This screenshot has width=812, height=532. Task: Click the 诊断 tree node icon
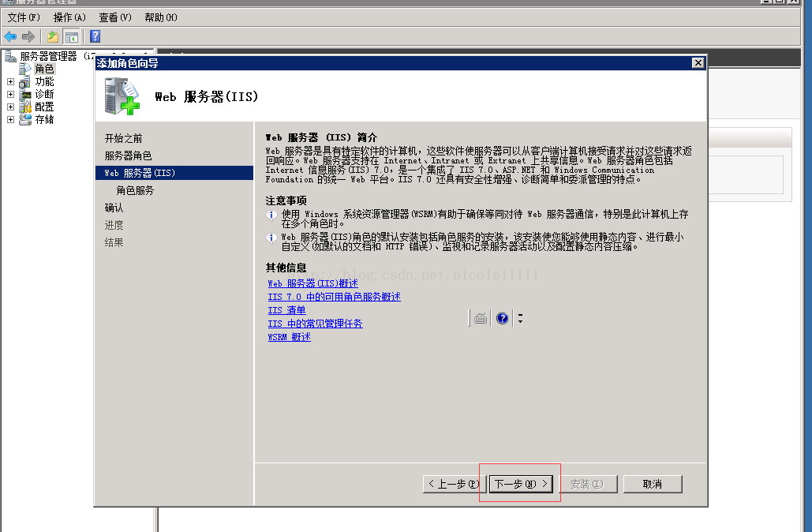25,94
